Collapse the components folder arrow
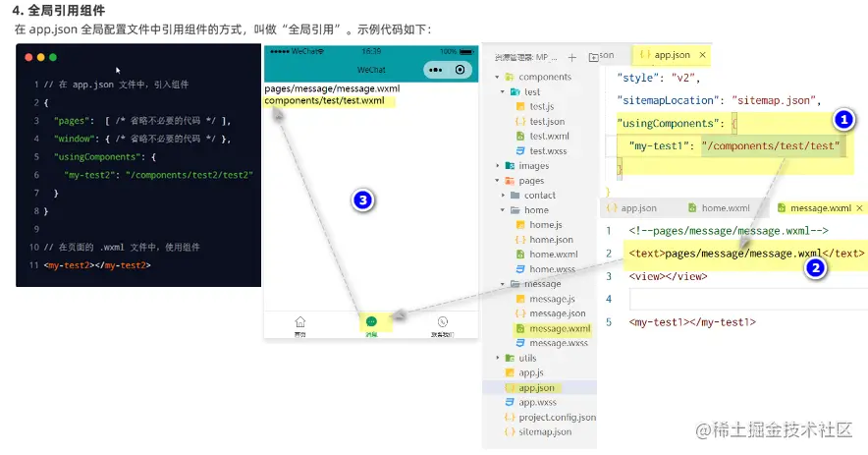This screenshot has height=455, width=868. [x=497, y=77]
